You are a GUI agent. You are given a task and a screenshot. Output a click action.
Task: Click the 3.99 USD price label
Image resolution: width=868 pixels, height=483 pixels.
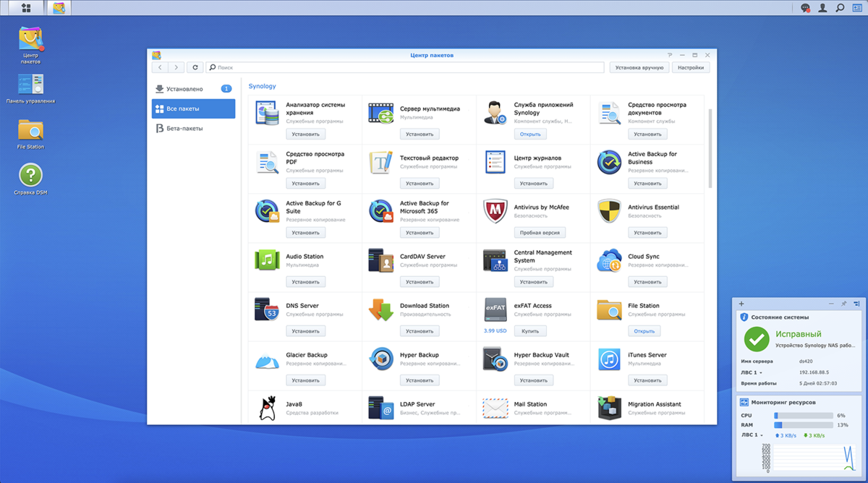(495, 331)
